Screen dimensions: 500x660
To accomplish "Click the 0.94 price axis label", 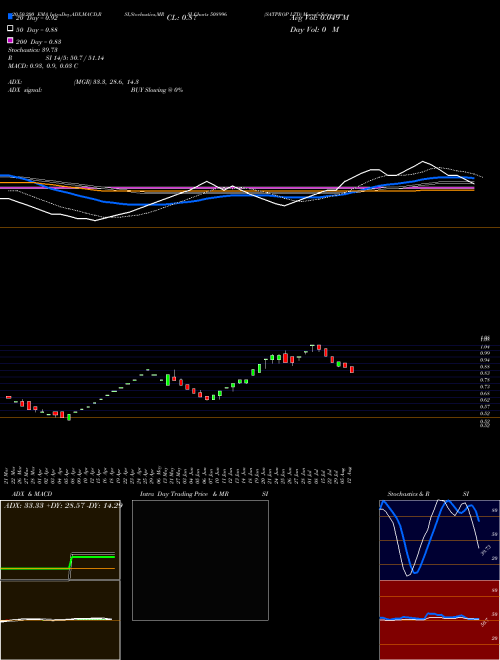I will coord(484,360).
